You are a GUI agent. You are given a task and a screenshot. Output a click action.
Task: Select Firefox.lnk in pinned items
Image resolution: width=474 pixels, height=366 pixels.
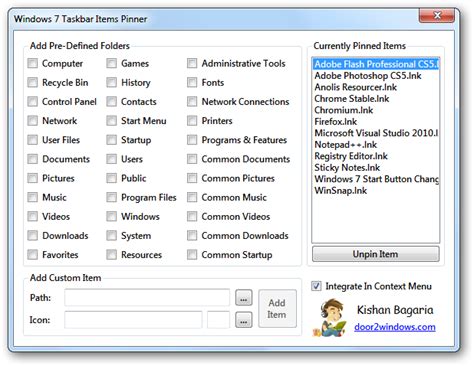(376, 122)
